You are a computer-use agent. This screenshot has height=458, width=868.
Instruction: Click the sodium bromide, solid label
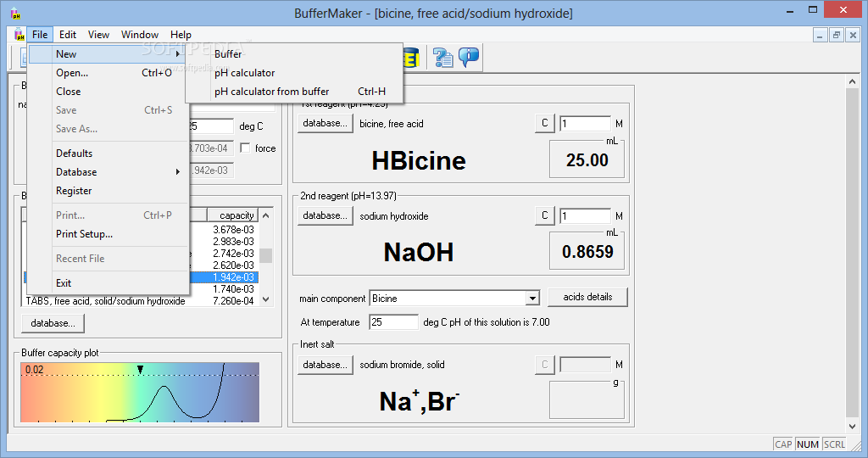tap(402, 365)
